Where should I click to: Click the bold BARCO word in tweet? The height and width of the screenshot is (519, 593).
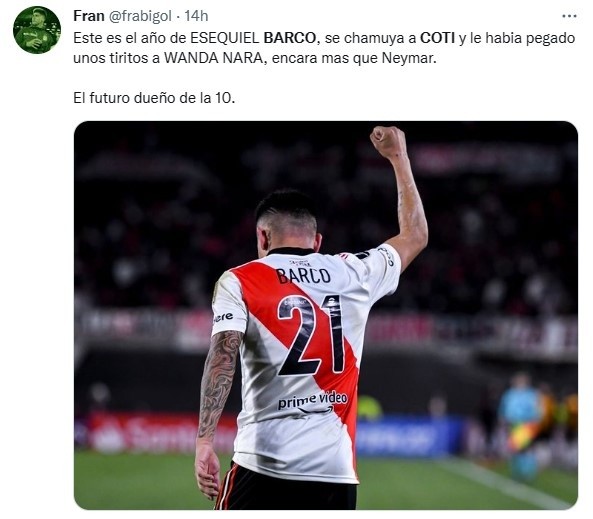tap(289, 38)
